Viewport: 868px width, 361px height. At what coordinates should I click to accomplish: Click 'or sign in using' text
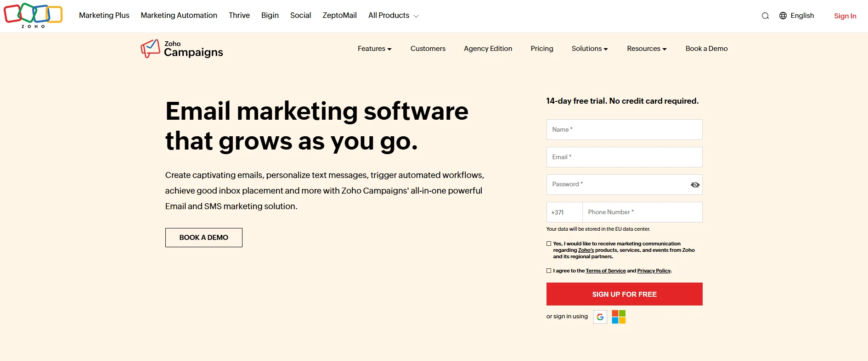click(567, 317)
